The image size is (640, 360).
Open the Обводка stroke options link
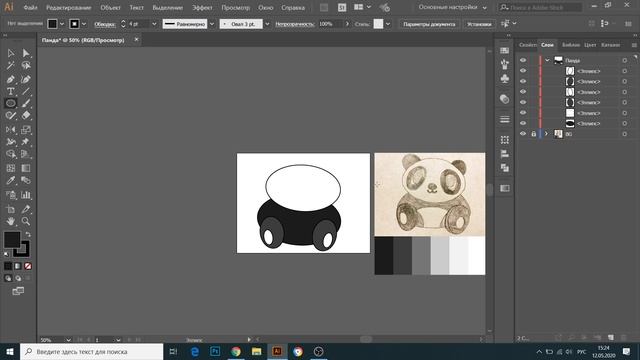coord(105,24)
